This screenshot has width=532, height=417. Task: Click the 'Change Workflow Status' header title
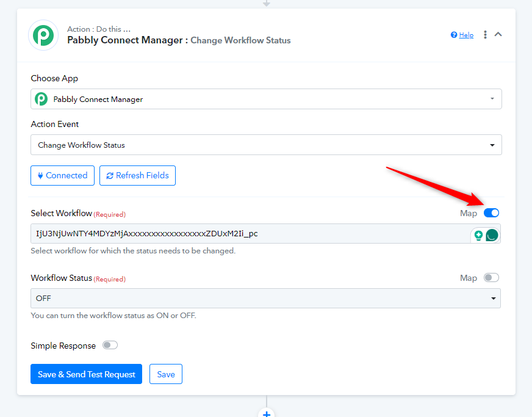[x=240, y=40]
